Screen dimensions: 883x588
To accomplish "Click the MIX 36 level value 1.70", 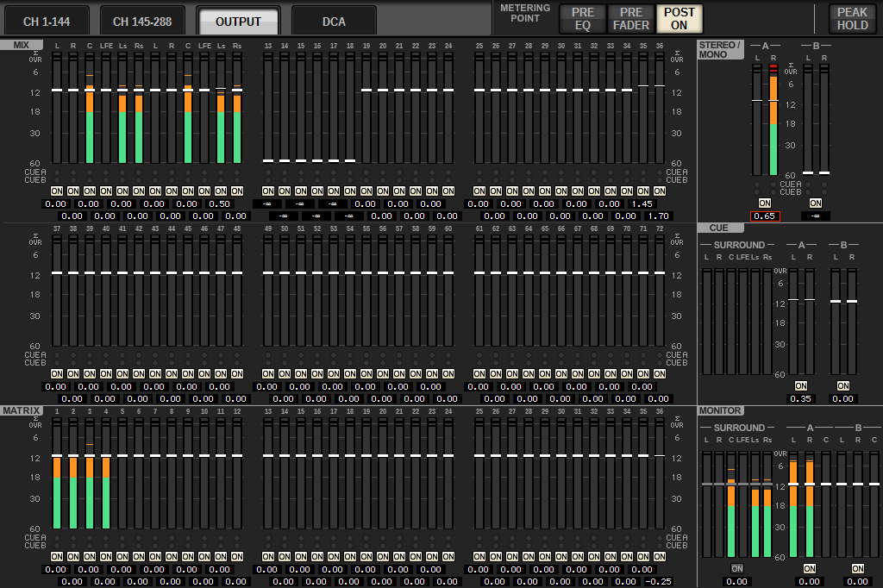I will (658, 216).
